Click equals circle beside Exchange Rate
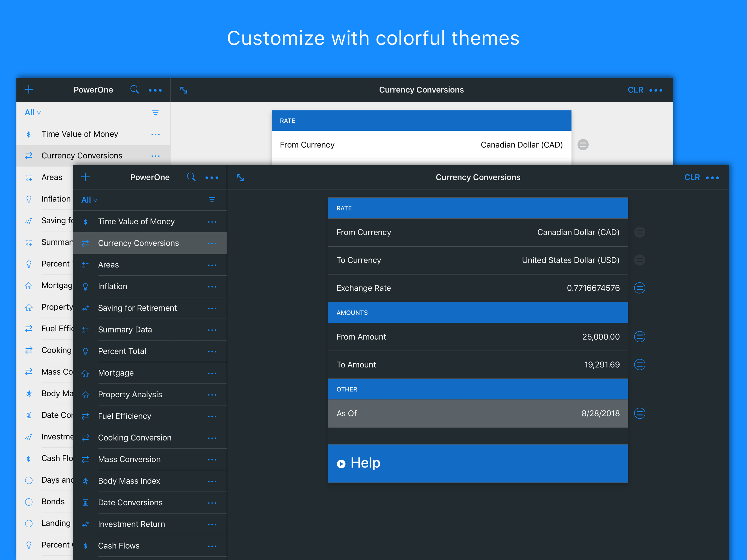 (x=639, y=288)
